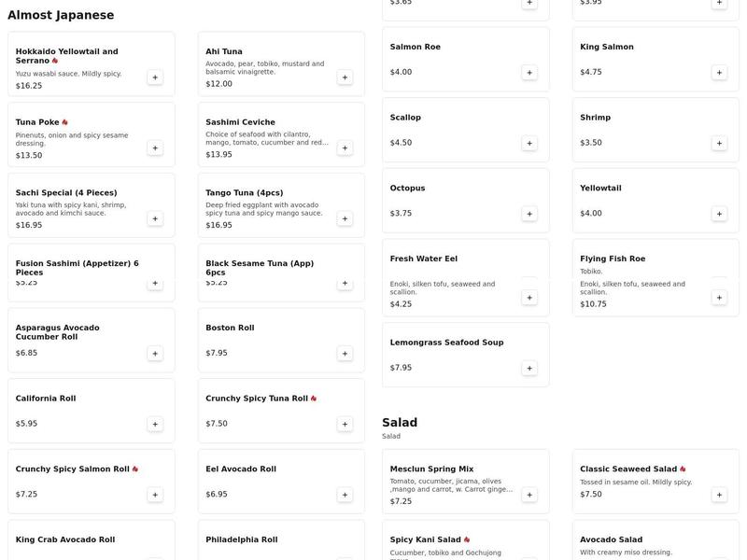Screen dimensions: 747x560
Task: Add Lemongrass Seafood Soup to order
Action: coord(529,367)
